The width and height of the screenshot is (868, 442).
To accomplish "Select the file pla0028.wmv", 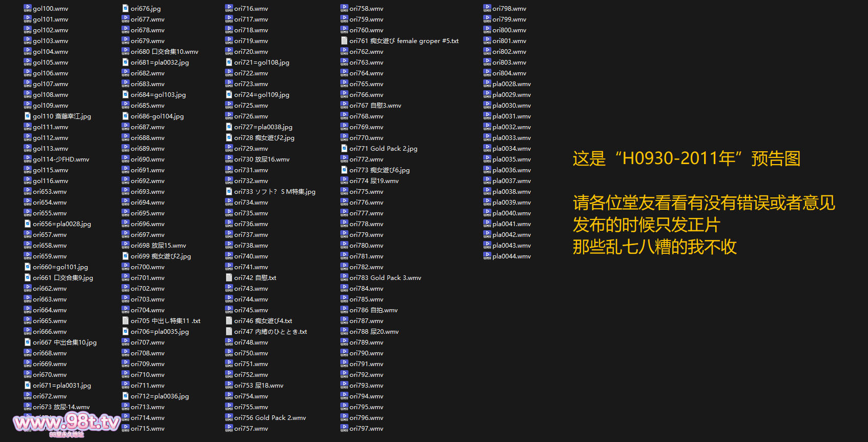I will (511, 84).
